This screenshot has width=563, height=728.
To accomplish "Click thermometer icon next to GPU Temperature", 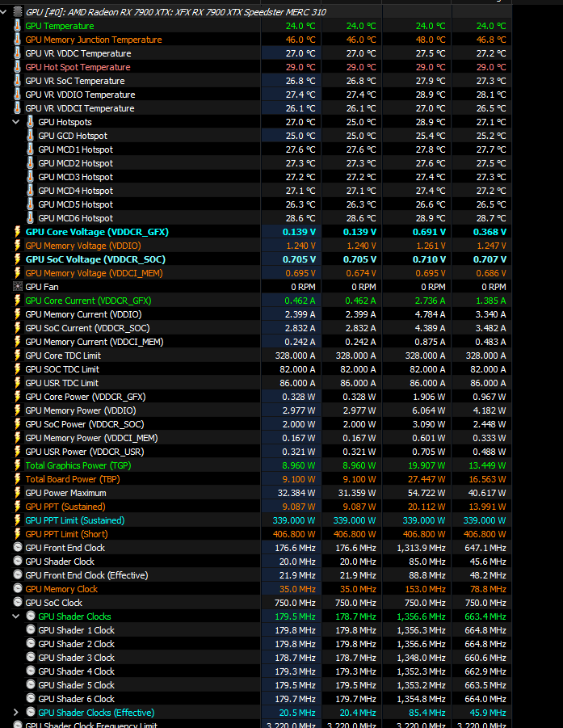I will pyautogui.click(x=17, y=26).
